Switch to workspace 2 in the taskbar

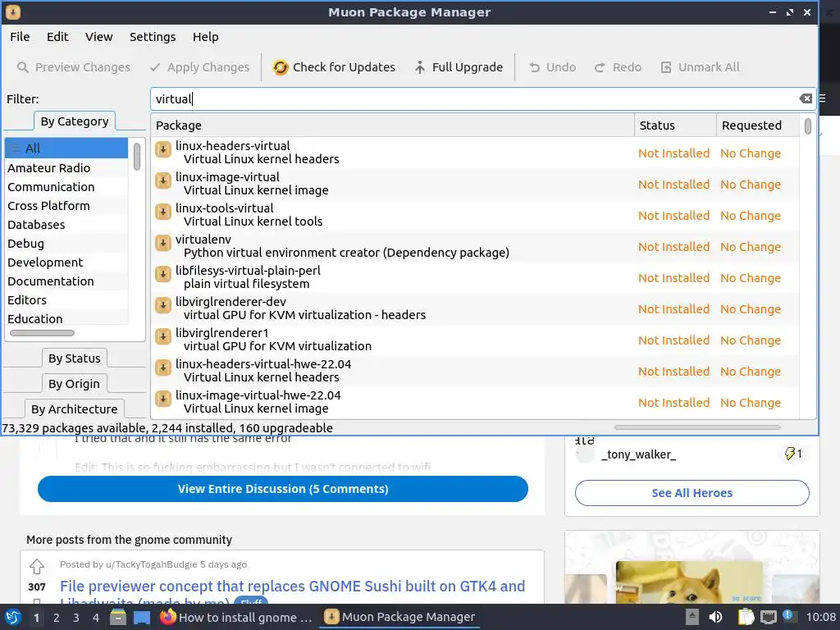[x=56, y=617]
